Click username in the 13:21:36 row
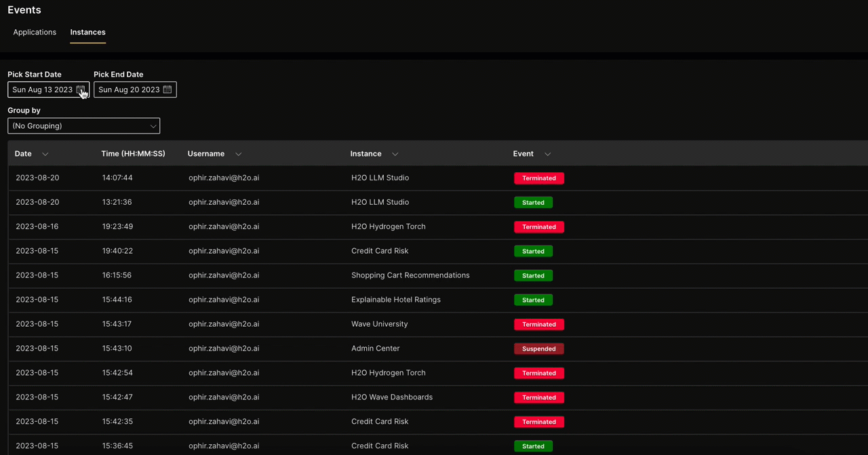This screenshot has width=868, height=455. click(x=224, y=202)
